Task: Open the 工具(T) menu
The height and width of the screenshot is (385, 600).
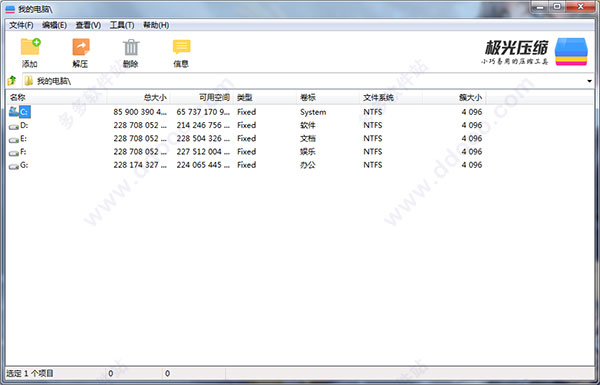Action: coord(122,25)
